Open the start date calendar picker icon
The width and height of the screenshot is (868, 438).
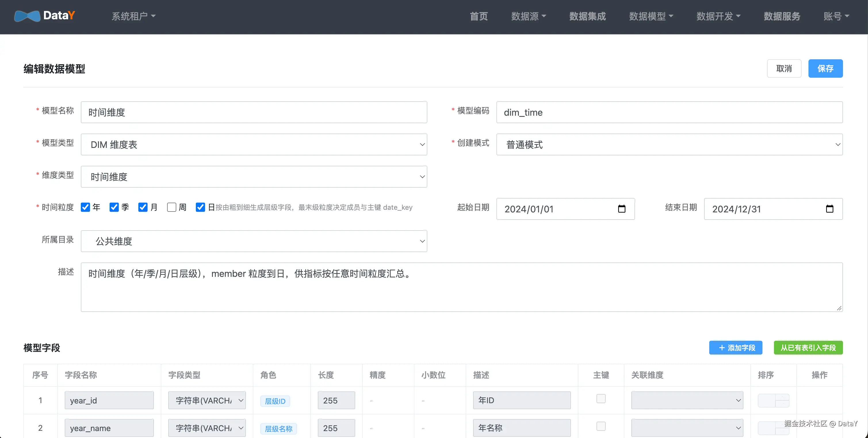click(622, 209)
